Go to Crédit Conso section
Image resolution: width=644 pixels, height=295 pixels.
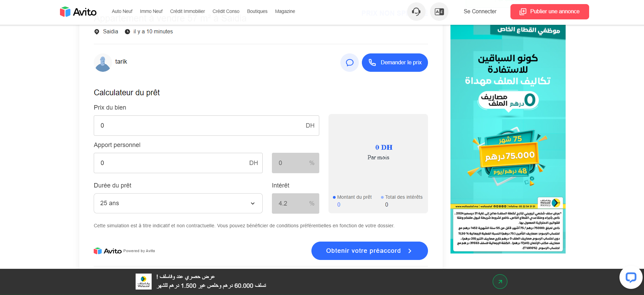226,12
